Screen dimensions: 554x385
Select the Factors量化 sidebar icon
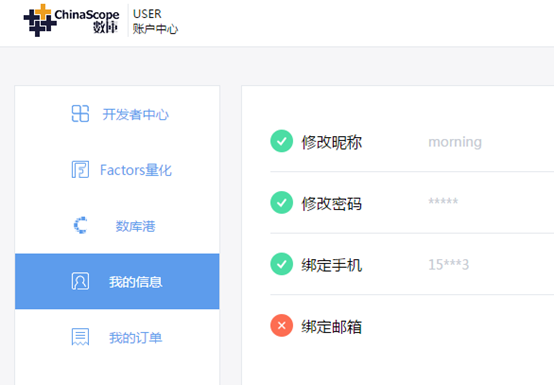coord(80,169)
